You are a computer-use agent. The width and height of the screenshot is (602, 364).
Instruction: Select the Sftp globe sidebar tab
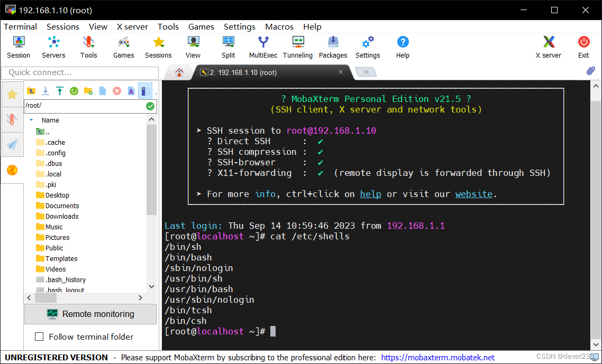point(12,170)
